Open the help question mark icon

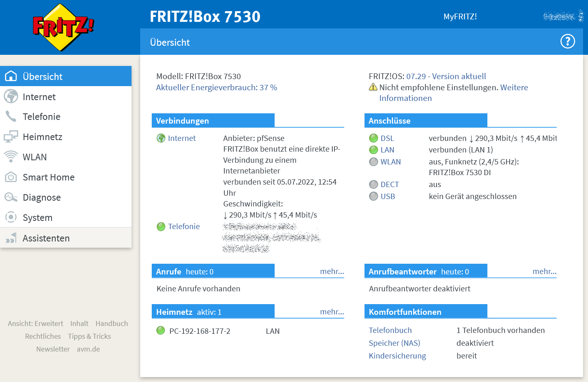pos(567,41)
